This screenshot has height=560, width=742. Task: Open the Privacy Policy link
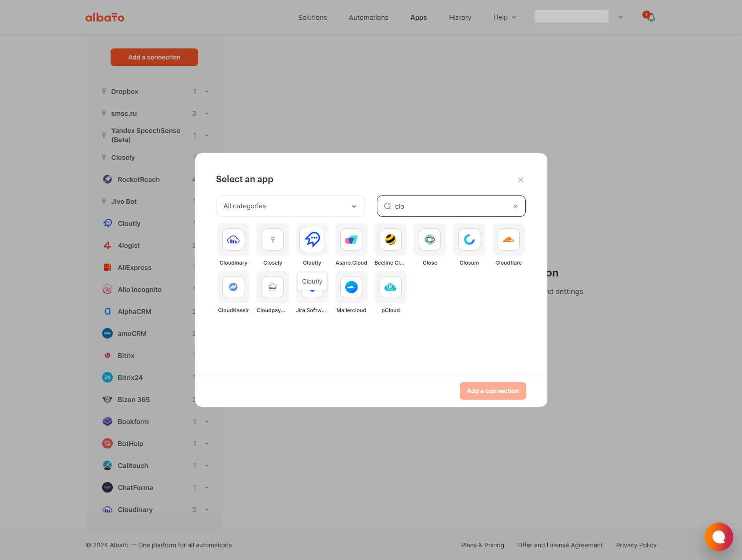point(636,545)
